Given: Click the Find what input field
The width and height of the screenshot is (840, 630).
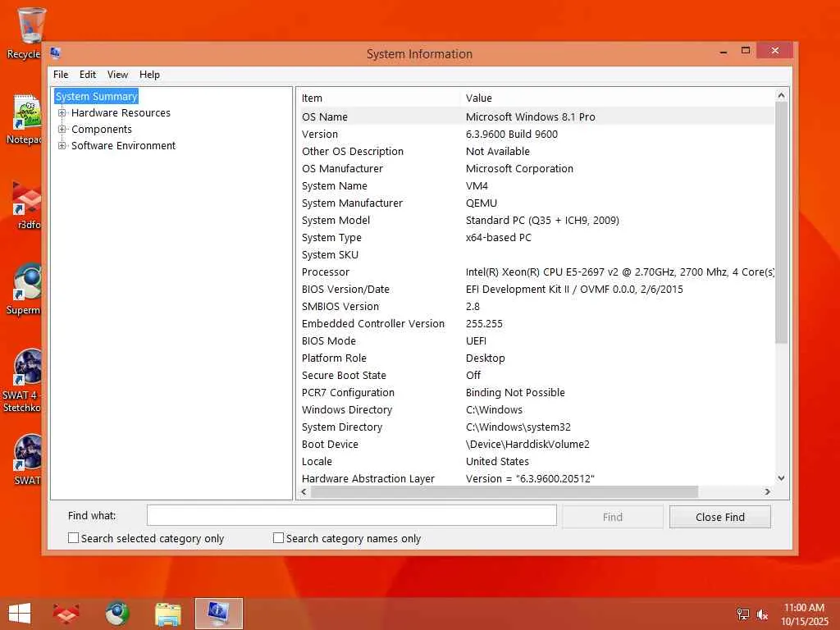Looking at the screenshot, I should 351,515.
